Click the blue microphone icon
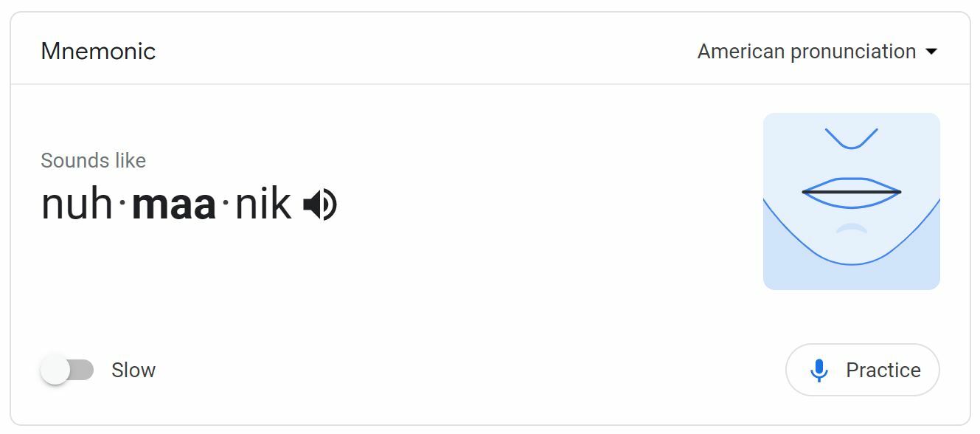980x434 pixels. pyautogui.click(x=819, y=371)
